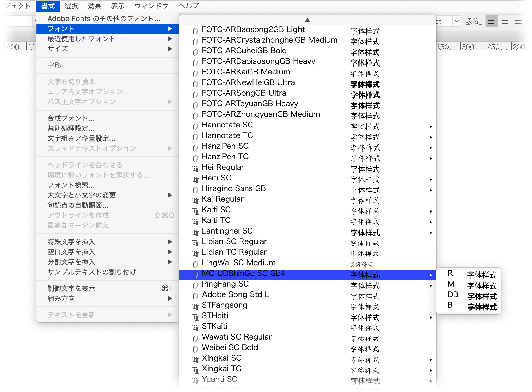The height and width of the screenshot is (392, 532).
Task: Select Wawati SC Regular font
Action: pos(307,338)
